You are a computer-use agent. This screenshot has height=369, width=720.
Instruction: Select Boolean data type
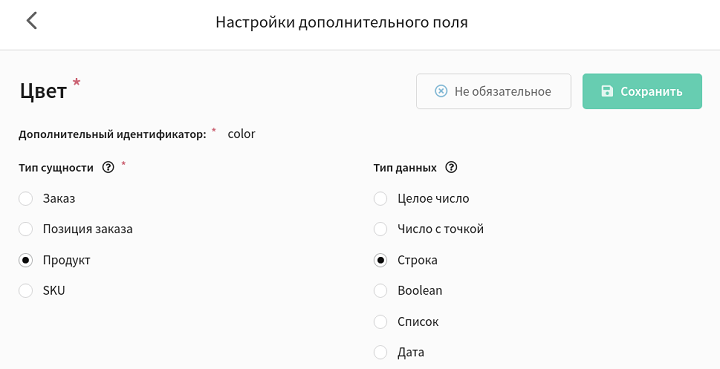click(x=380, y=291)
